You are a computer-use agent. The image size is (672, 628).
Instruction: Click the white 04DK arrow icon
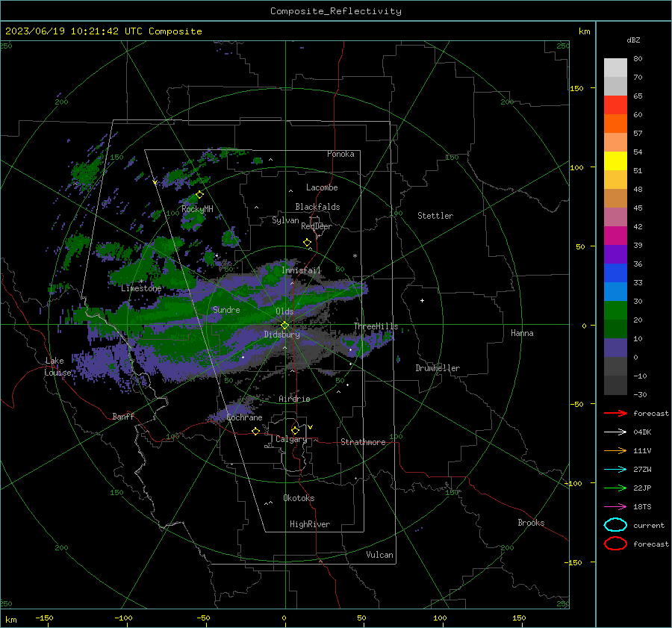[615, 432]
